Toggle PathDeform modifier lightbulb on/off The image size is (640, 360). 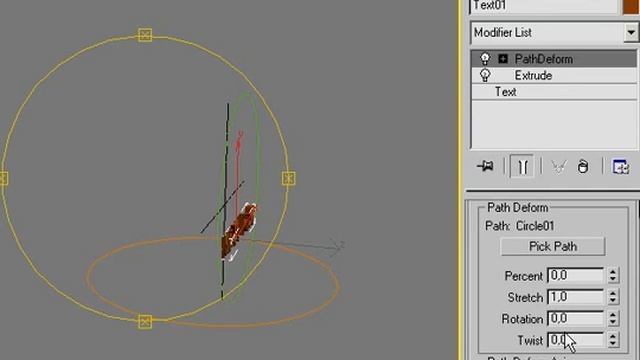coord(485,59)
